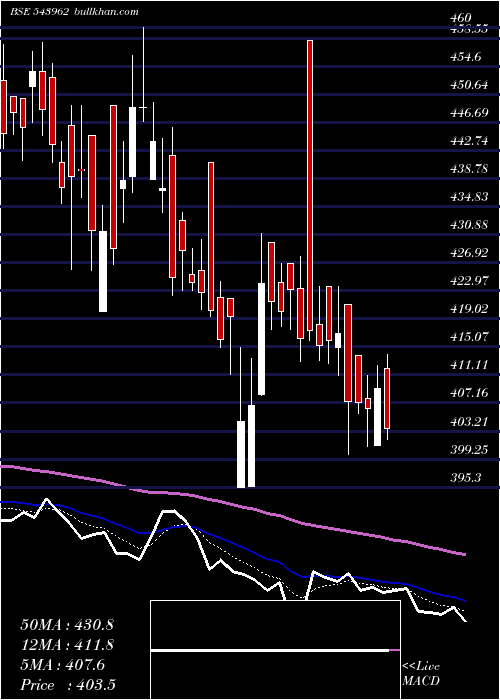Click the 442.74 price axis label
The height and width of the screenshot is (700, 500).
click(x=469, y=141)
